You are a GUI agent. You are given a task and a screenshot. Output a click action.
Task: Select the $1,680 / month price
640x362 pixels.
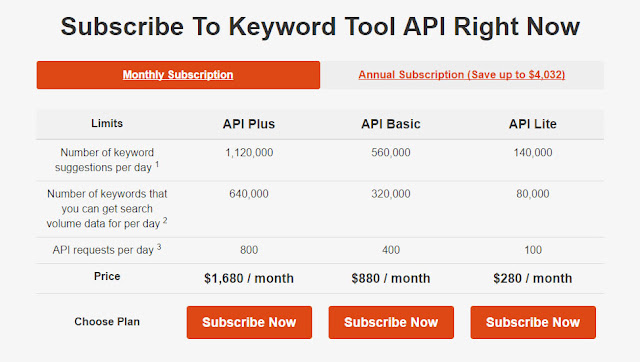(249, 278)
